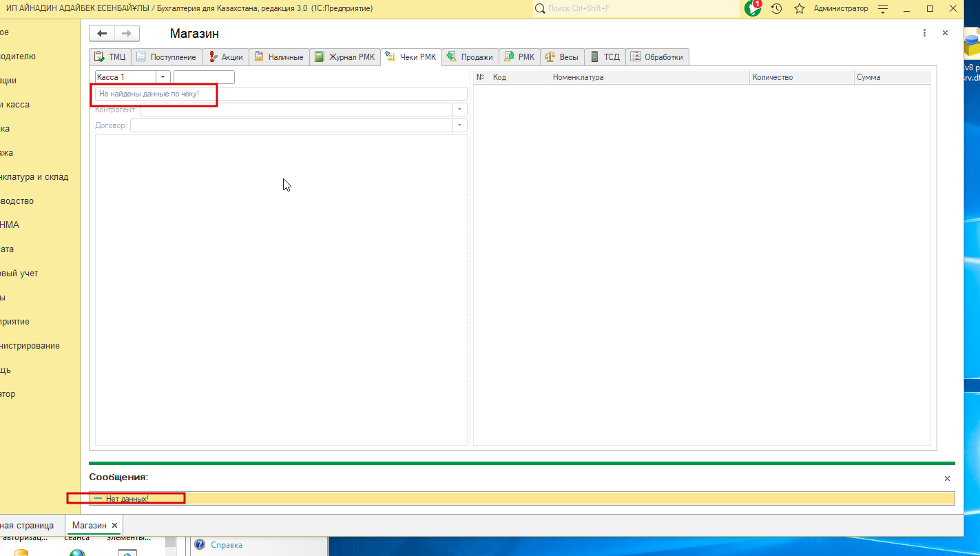Open the 'вый учет' sidebar section
Image resolution: width=980 pixels, height=556 pixels.
coord(19,274)
